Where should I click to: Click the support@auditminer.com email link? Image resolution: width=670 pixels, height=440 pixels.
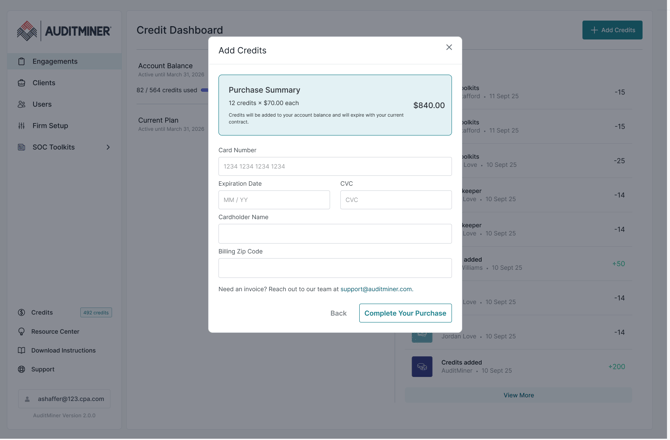(x=376, y=290)
